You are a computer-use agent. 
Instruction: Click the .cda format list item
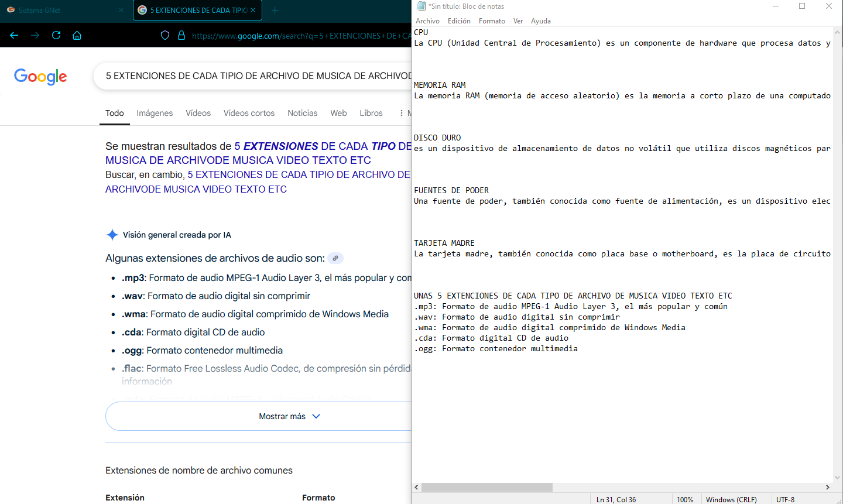coord(193,332)
